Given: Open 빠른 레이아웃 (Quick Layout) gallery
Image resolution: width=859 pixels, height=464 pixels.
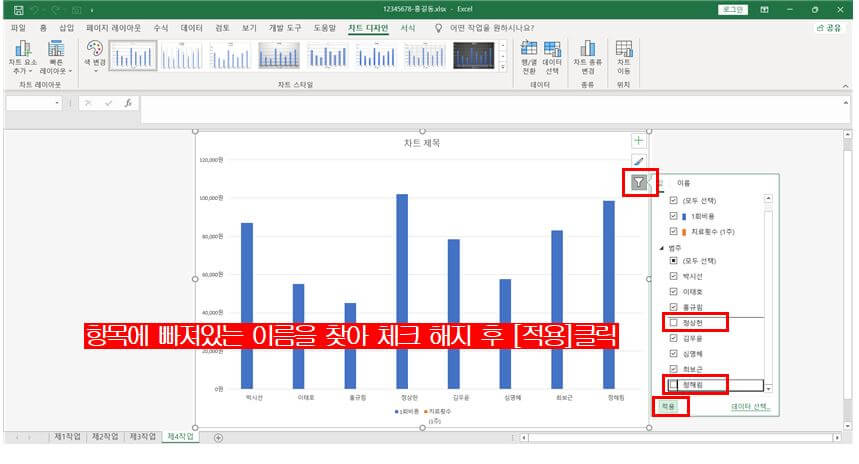Looking at the screenshot, I should (x=55, y=57).
